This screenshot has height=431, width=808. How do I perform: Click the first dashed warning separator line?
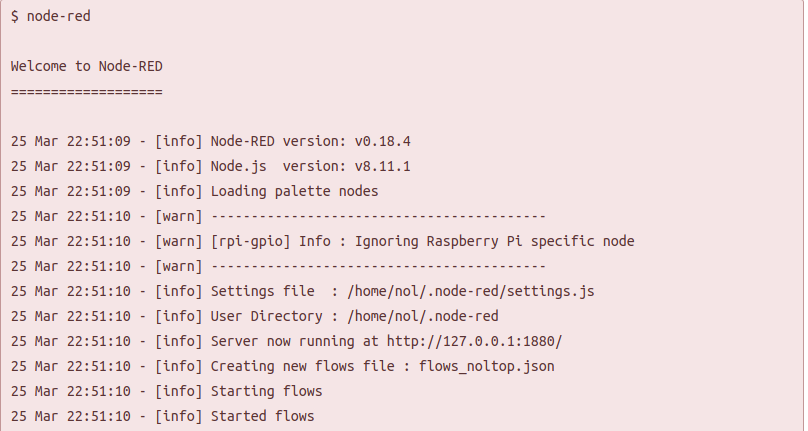click(x=378, y=216)
